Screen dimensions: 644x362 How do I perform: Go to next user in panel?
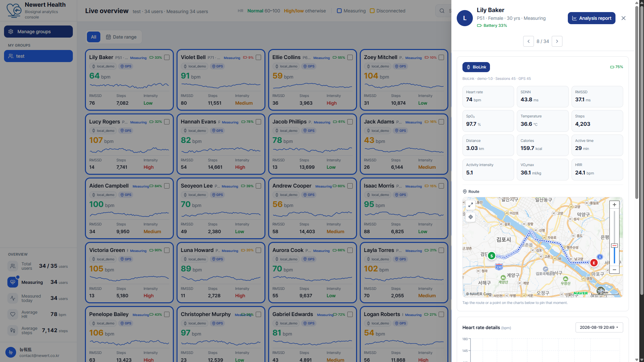(x=557, y=41)
